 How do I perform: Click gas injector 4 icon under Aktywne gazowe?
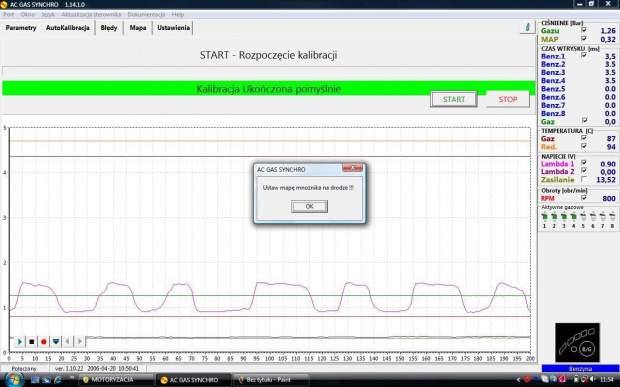(x=573, y=217)
